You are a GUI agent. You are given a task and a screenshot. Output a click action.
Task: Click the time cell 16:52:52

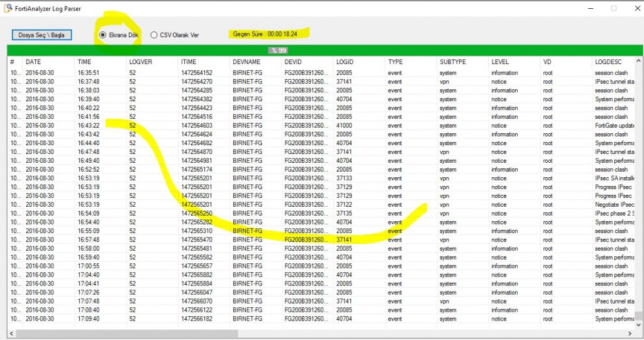point(88,169)
